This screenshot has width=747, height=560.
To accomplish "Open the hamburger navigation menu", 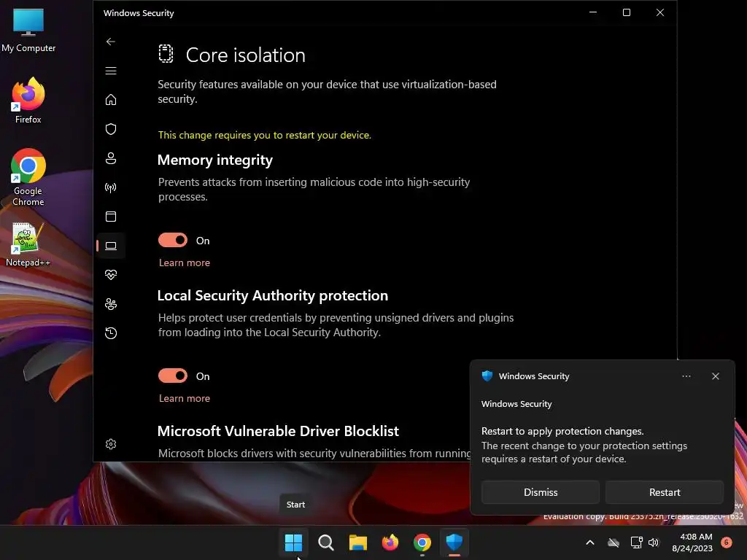I will [x=111, y=71].
